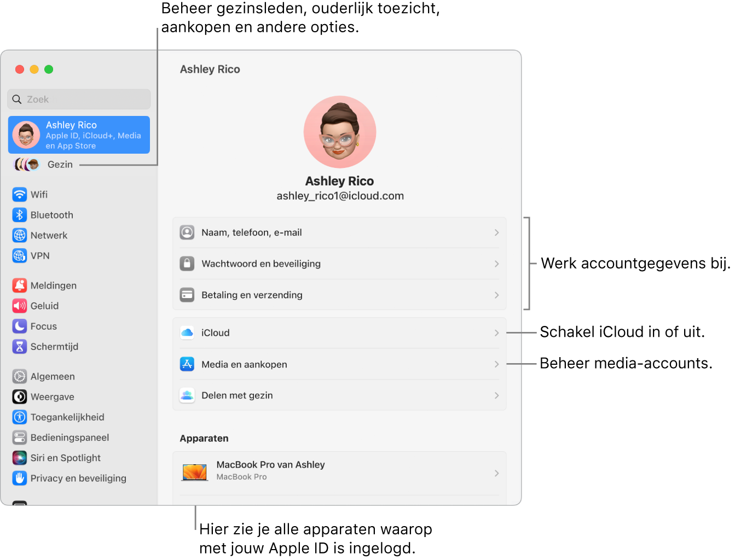Select Meldingen label in the sidebar
This screenshot has height=560, width=735.
(x=54, y=285)
